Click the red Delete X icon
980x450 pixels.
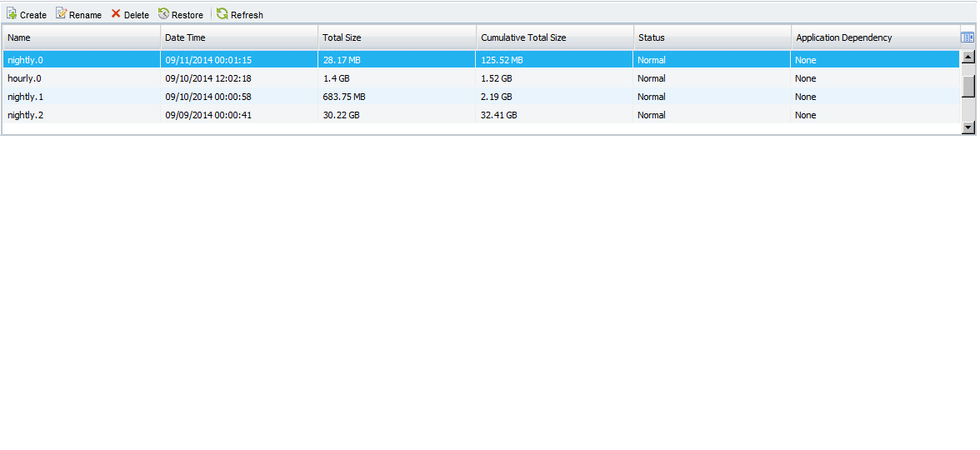(x=116, y=14)
